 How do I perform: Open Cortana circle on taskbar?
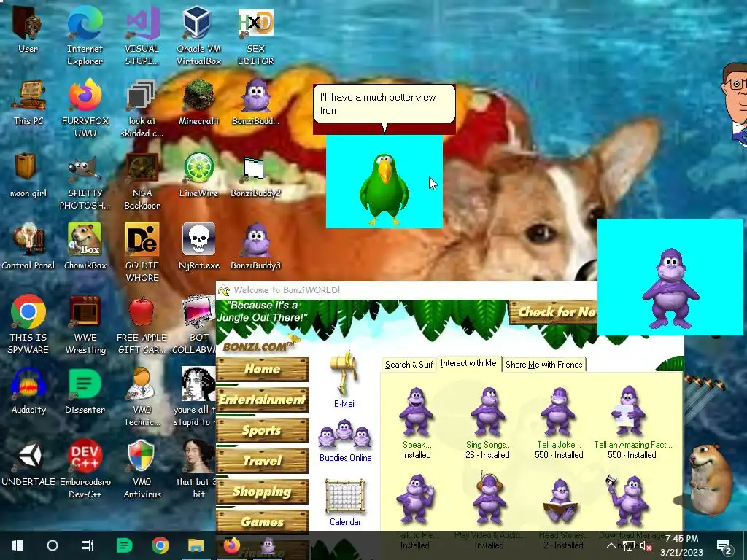click(x=53, y=545)
